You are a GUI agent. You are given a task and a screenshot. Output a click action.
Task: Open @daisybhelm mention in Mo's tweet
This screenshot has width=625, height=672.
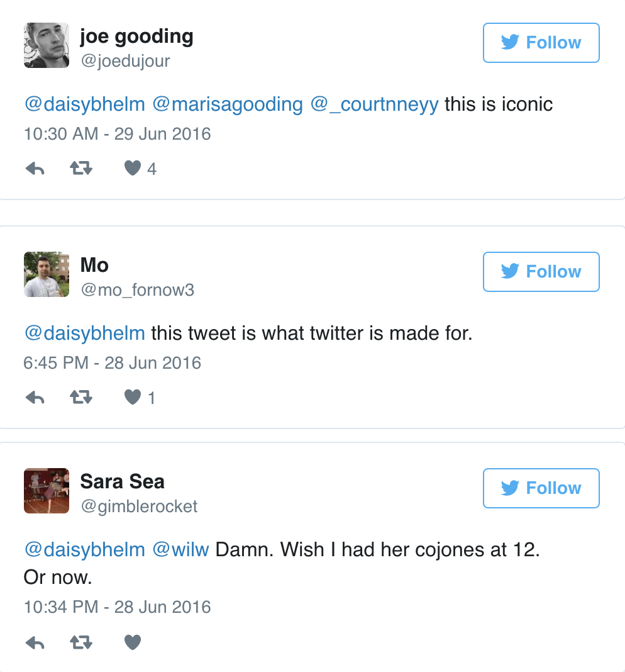point(84,333)
